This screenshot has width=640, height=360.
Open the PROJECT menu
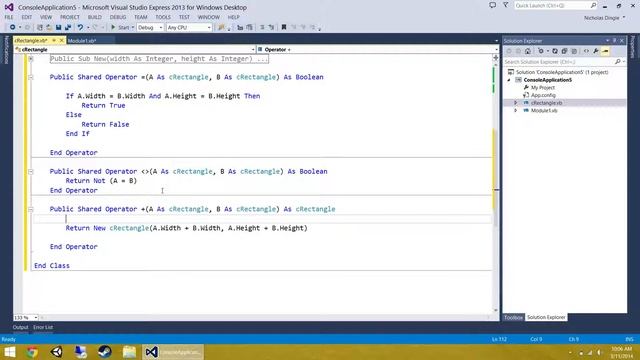coord(70,17)
